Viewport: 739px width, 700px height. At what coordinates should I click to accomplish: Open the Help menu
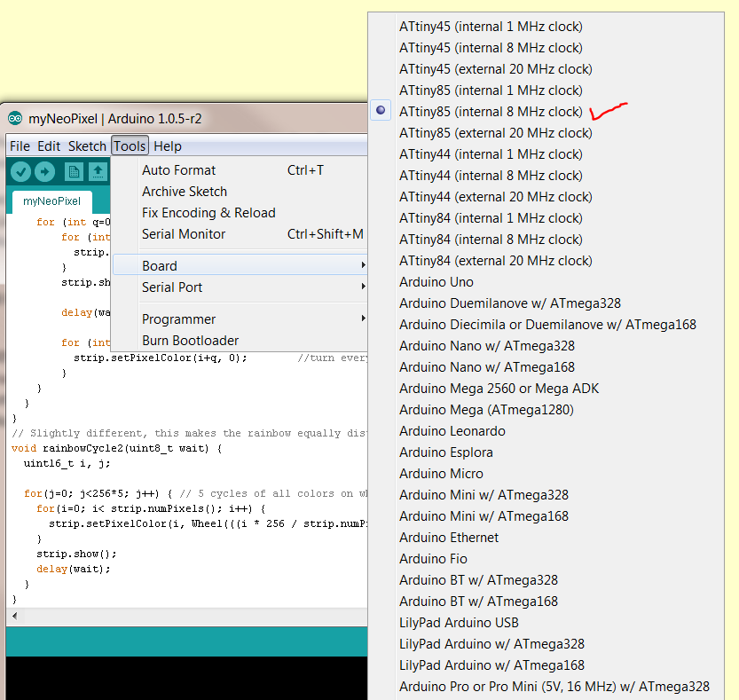click(168, 146)
